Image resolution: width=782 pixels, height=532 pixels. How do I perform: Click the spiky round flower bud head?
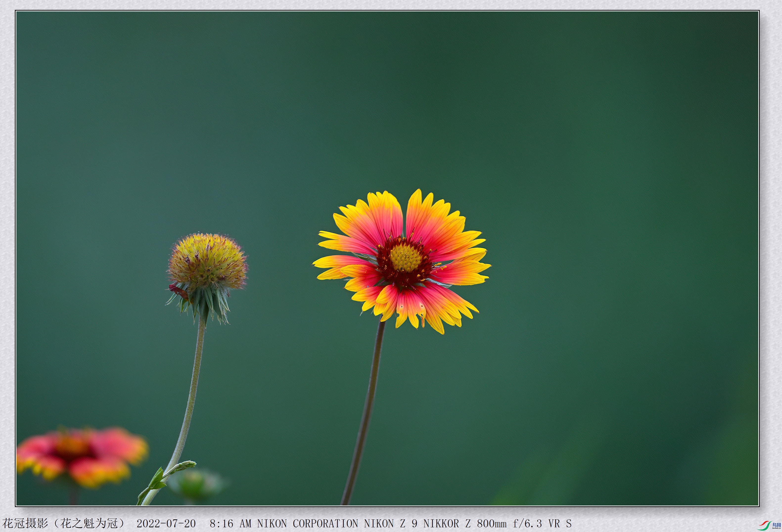pos(207,262)
